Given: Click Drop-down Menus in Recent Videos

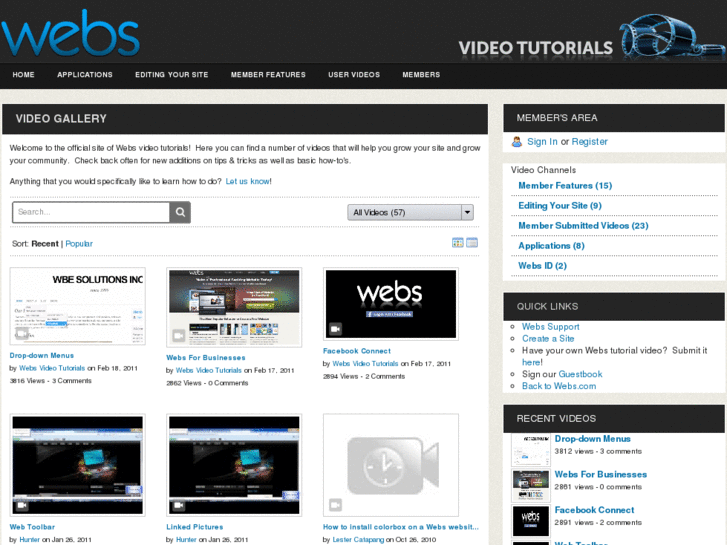Looking at the screenshot, I should tap(593, 439).
